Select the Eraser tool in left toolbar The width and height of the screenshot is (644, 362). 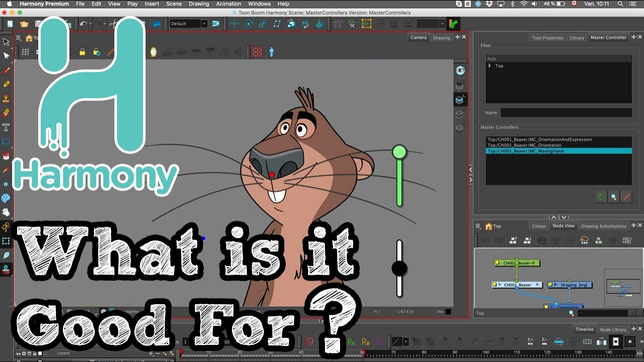(6, 113)
